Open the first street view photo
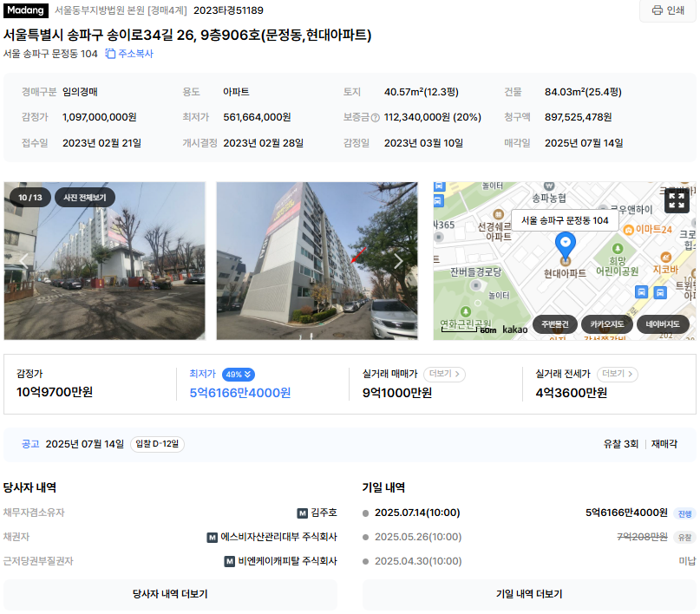This screenshot has width=700, height=614. 104,260
